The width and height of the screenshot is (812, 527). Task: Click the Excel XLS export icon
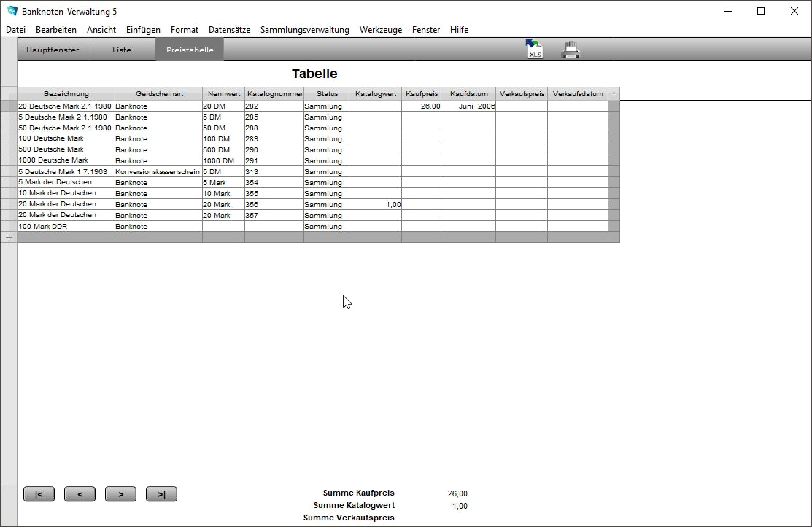[x=535, y=50]
